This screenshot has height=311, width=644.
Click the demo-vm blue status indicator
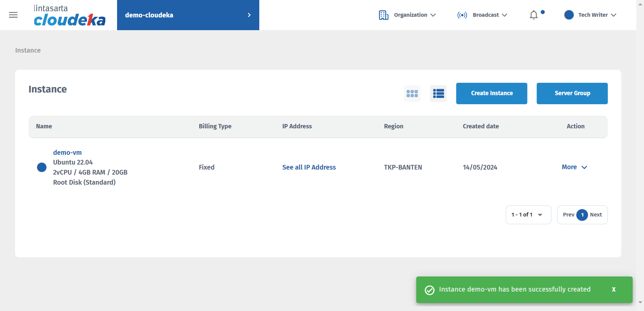[42, 167]
